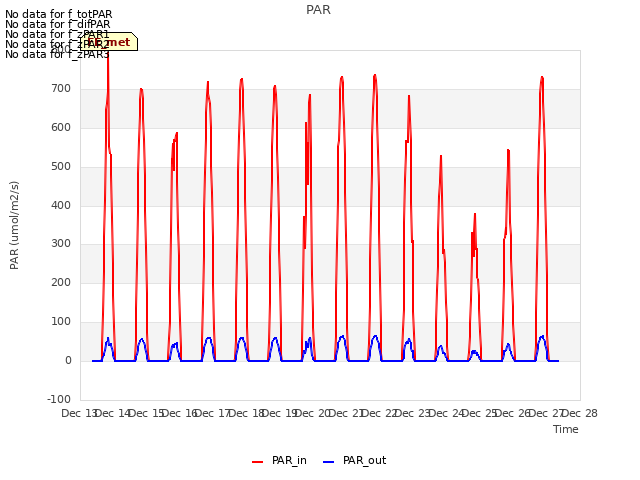
Task: Click the 'PAR (umol/m2/s)' y-axis label
Action: click(14, 225)
